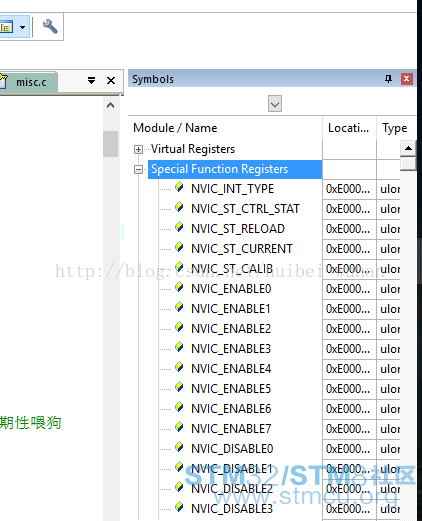Viewport: 422px width, 521px height.
Task: Select the NVIC_ENABLE3 register name
Action: tap(231, 349)
